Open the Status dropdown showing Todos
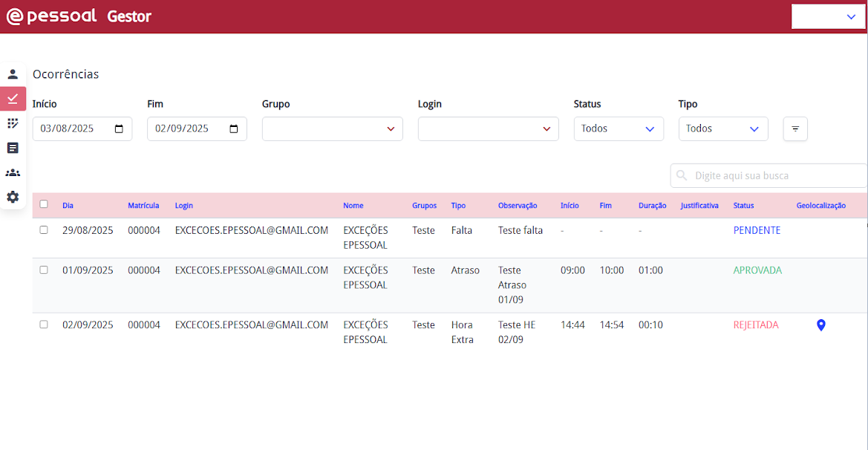The image size is (868, 450). click(618, 128)
